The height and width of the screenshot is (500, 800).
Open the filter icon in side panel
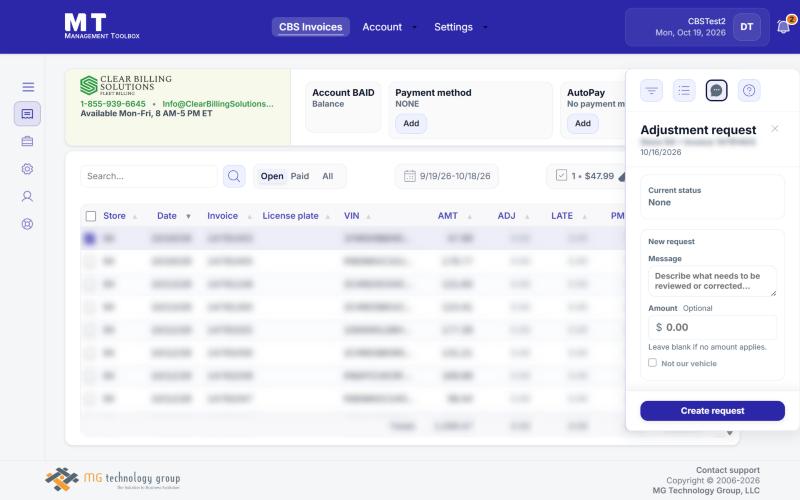[x=652, y=91]
